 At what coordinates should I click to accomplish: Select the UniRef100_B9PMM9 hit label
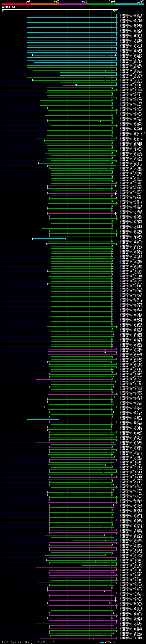coord(131,349)
